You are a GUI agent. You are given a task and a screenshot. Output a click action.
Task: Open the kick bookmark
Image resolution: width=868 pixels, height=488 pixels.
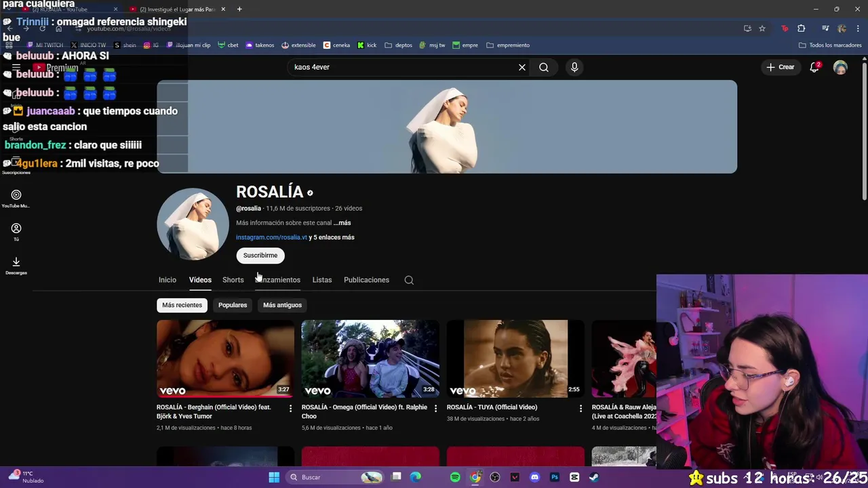pyautogui.click(x=367, y=45)
